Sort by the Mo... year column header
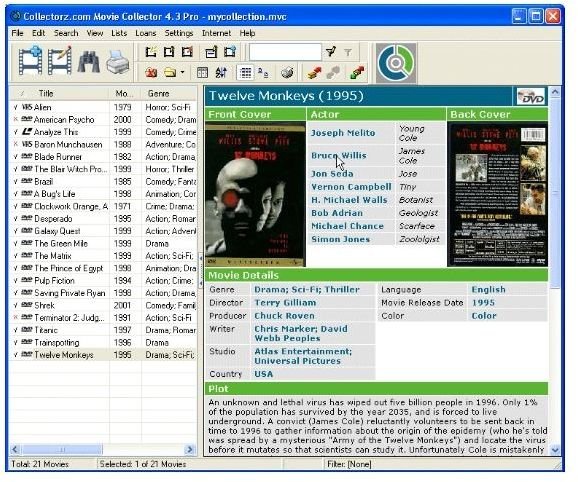 [125, 94]
